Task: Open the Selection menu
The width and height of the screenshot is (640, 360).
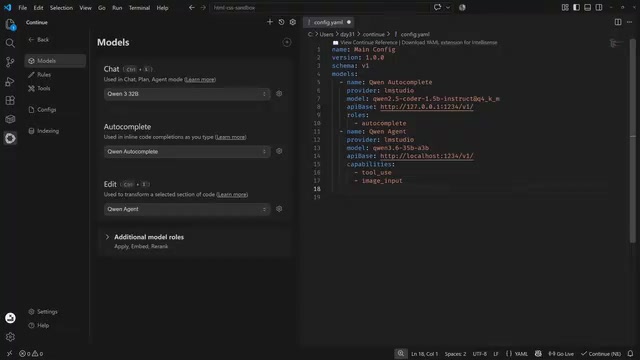Action: [x=61, y=8]
